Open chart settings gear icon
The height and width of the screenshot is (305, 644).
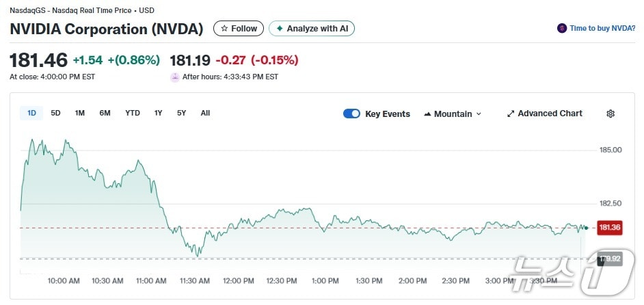coord(611,114)
